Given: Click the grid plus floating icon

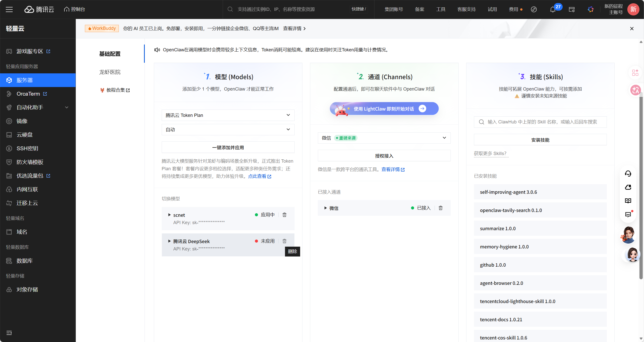Looking at the screenshot, I should coord(635,73).
